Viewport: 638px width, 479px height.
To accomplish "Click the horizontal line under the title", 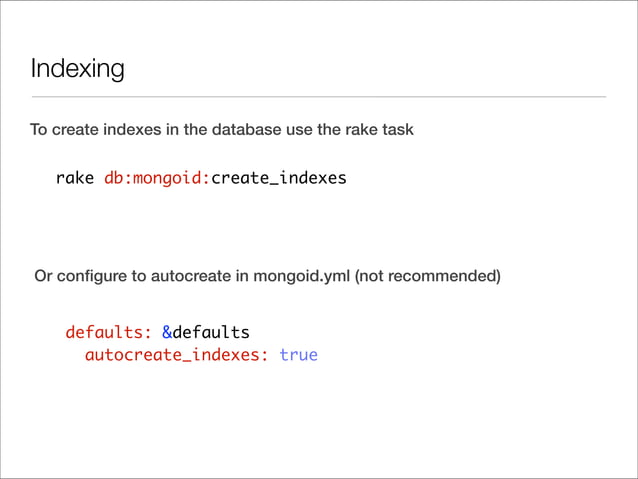I will [318, 97].
